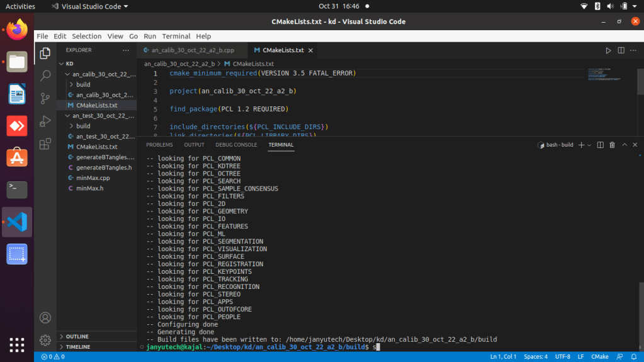Open the Terminal menu
The image size is (644, 362).
tap(176, 37)
